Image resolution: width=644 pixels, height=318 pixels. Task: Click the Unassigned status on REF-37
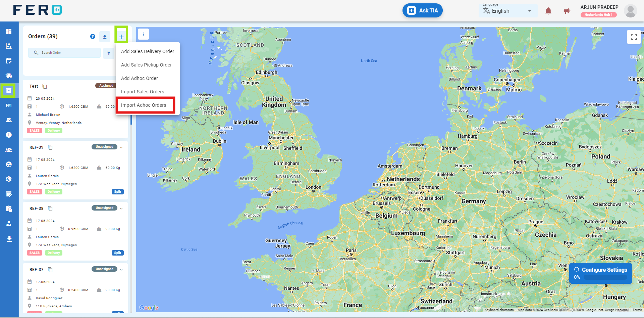pos(104,269)
